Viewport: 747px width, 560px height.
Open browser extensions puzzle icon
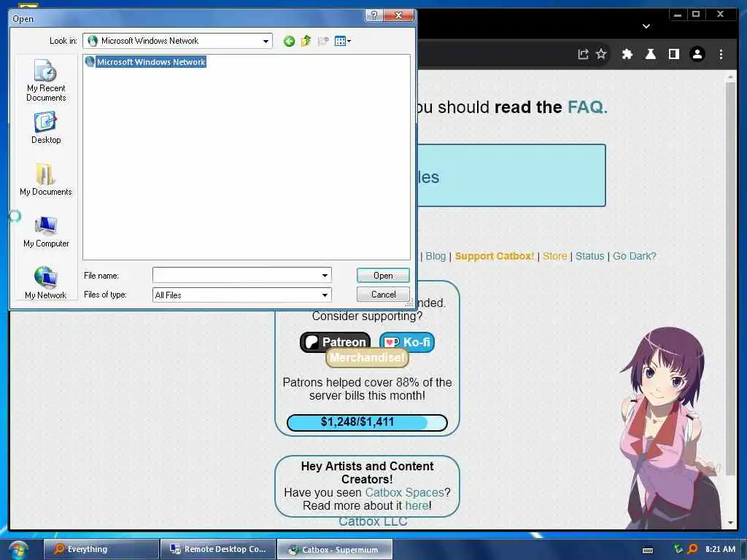pyautogui.click(x=627, y=54)
